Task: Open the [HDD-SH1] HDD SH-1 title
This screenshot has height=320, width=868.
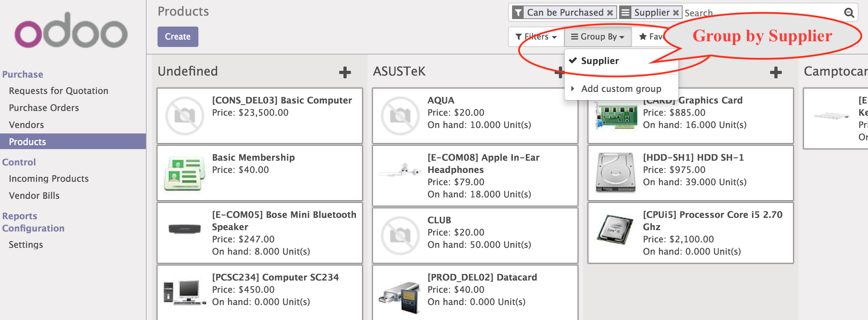Action: 693,158
